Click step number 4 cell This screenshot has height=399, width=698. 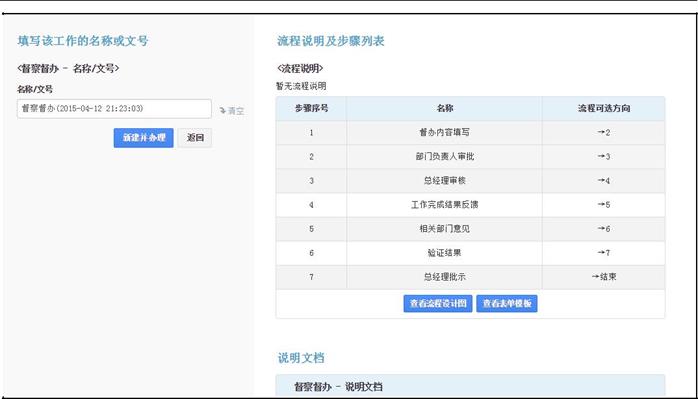(311, 205)
